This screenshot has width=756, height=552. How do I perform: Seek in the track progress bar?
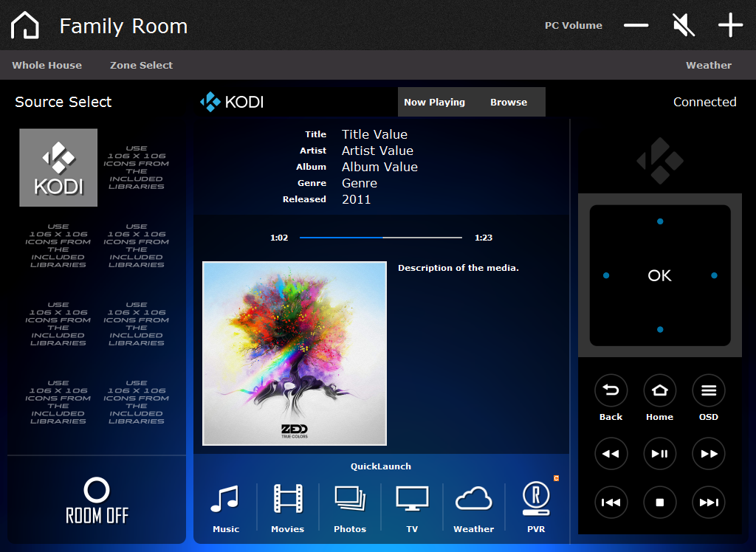[381, 238]
